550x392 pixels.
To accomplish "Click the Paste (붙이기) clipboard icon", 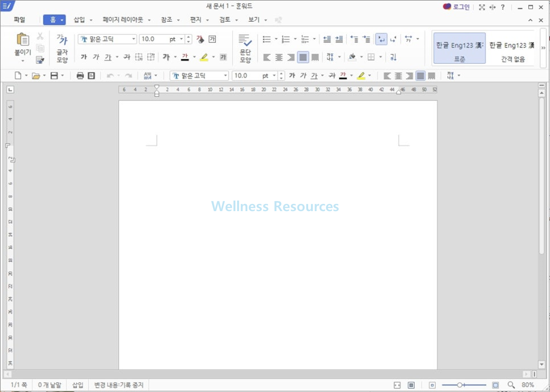I will (x=23, y=39).
